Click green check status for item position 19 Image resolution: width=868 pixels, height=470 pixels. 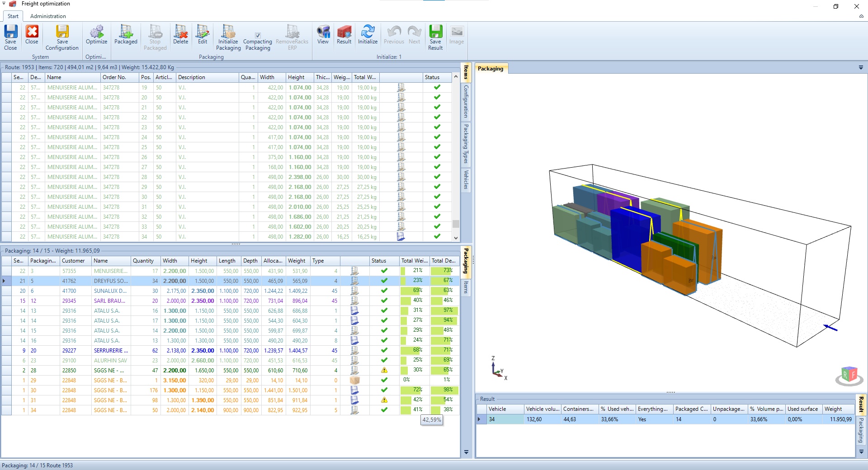coord(437,87)
